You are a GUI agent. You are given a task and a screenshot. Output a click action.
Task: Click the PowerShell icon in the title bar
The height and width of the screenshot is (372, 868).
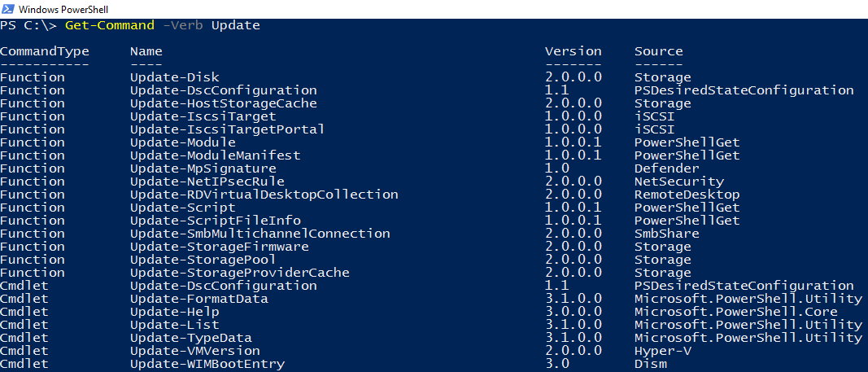point(7,8)
